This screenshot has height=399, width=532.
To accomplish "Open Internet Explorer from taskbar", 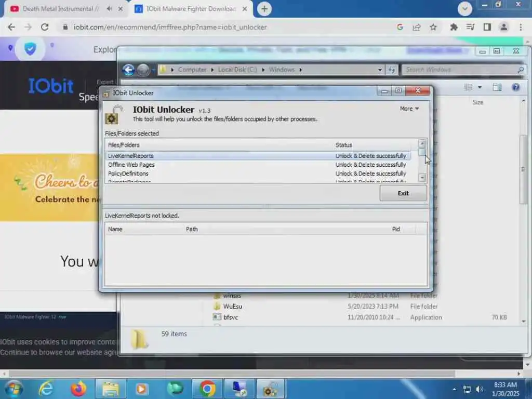I will (x=46, y=389).
